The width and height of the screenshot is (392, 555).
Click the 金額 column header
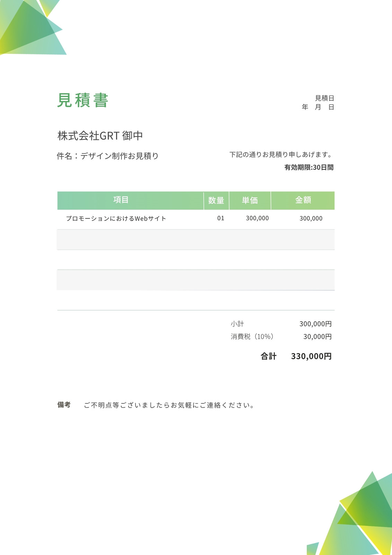[303, 200]
